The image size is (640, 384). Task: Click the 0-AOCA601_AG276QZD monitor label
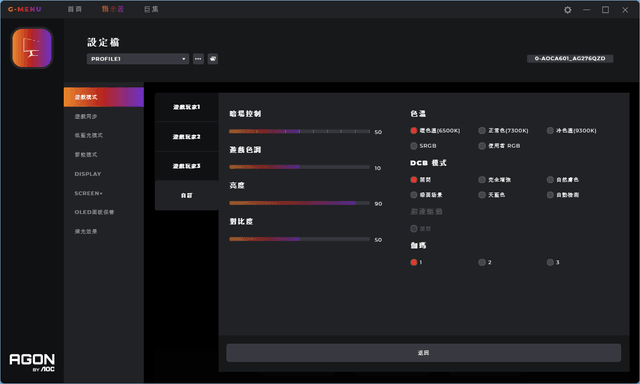(570, 58)
